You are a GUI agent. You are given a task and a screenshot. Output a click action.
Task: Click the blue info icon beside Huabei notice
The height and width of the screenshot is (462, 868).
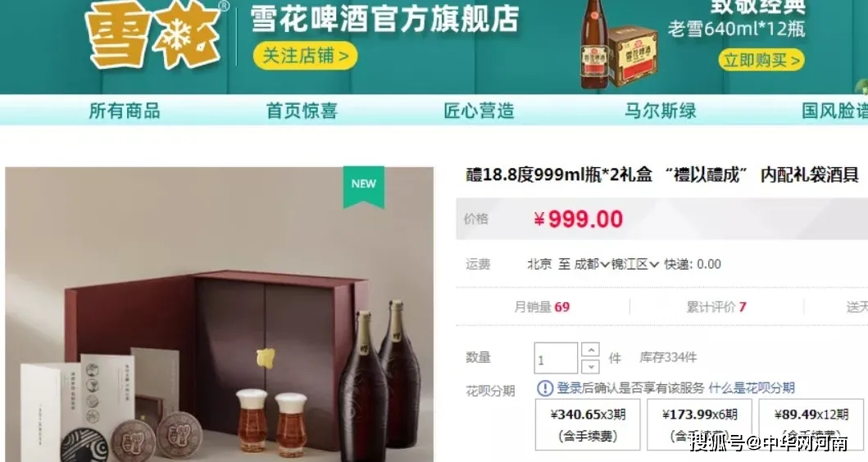(545, 388)
